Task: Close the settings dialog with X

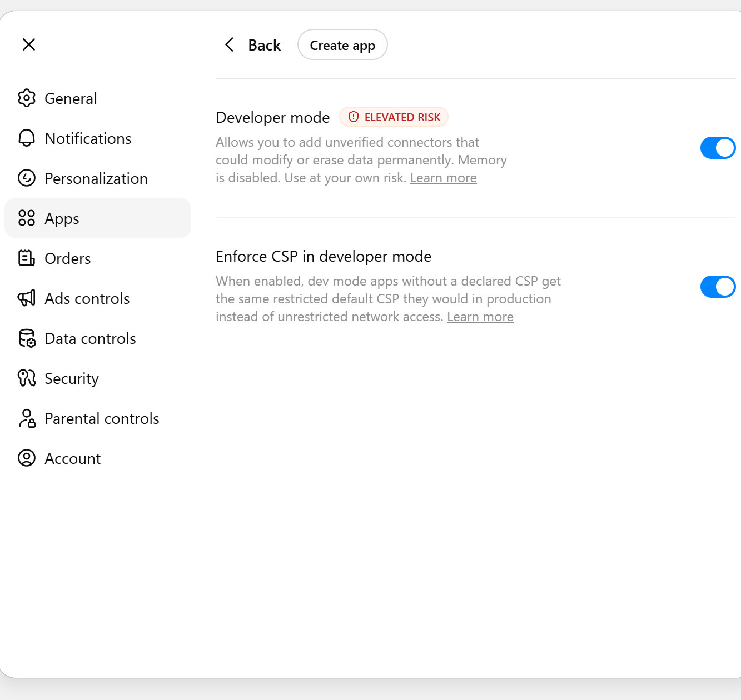Action: [29, 44]
